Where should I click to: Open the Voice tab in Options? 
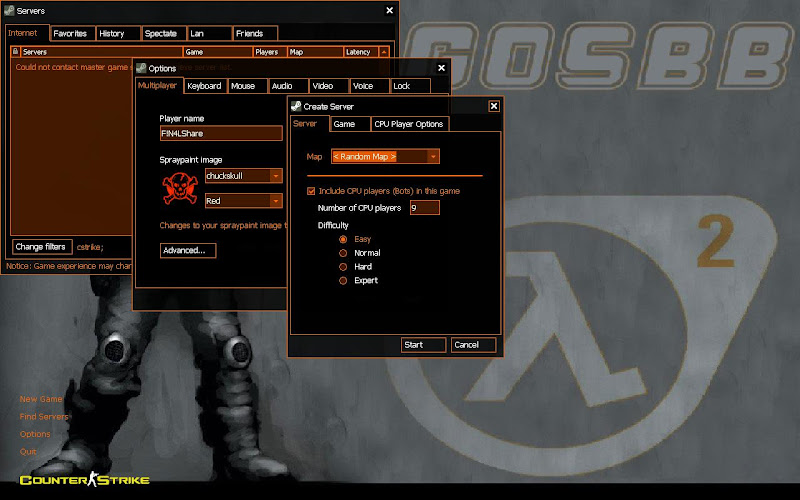[370, 86]
